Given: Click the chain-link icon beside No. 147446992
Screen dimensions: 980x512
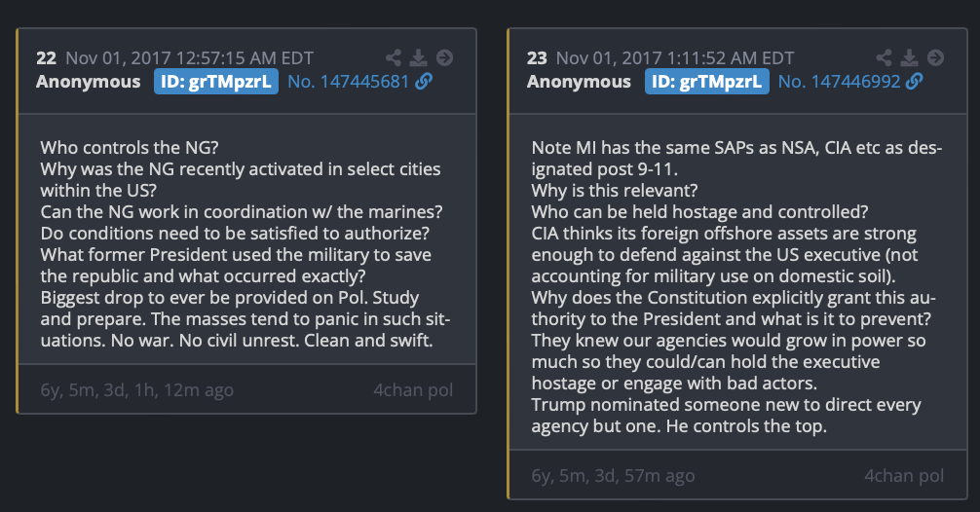Looking at the screenshot, I should 915,82.
